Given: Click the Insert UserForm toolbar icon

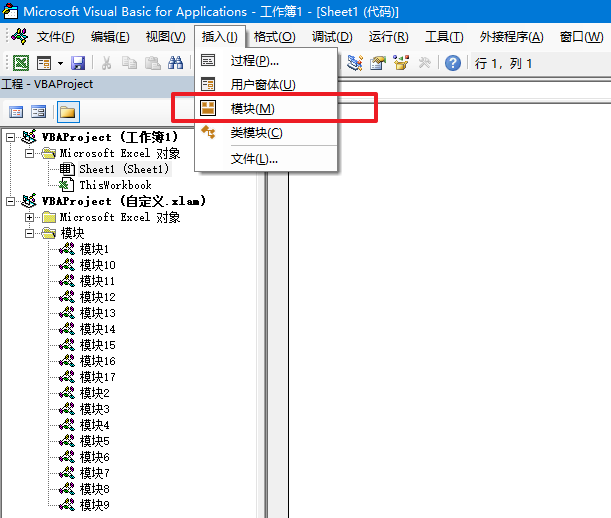Looking at the screenshot, I should 44,63.
